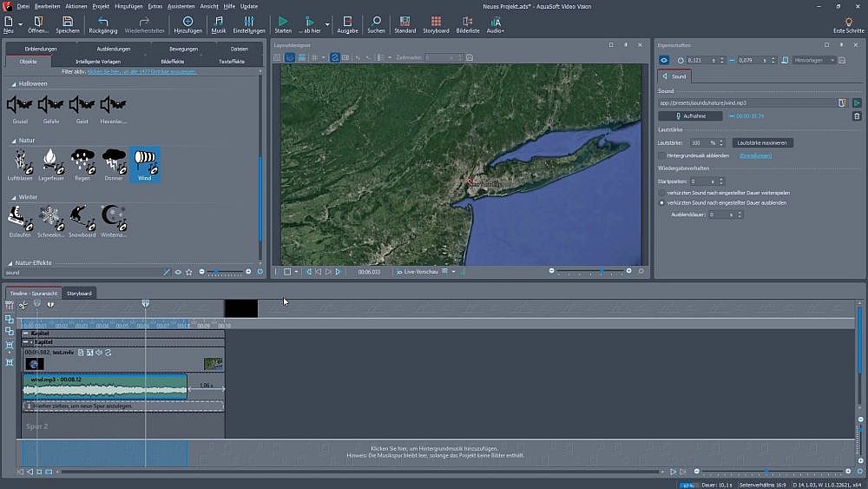Delete the sound using trash icon

(x=857, y=116)
